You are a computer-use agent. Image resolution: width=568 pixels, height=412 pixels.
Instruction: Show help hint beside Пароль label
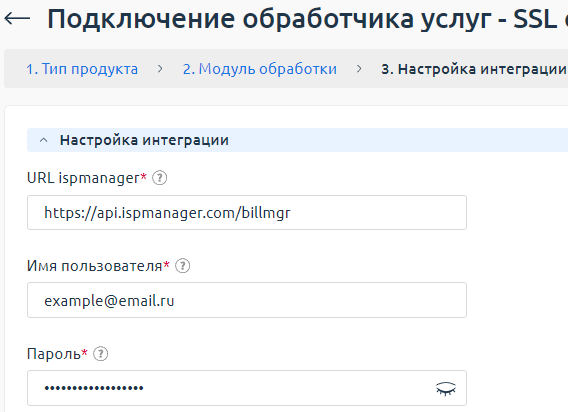101,354
